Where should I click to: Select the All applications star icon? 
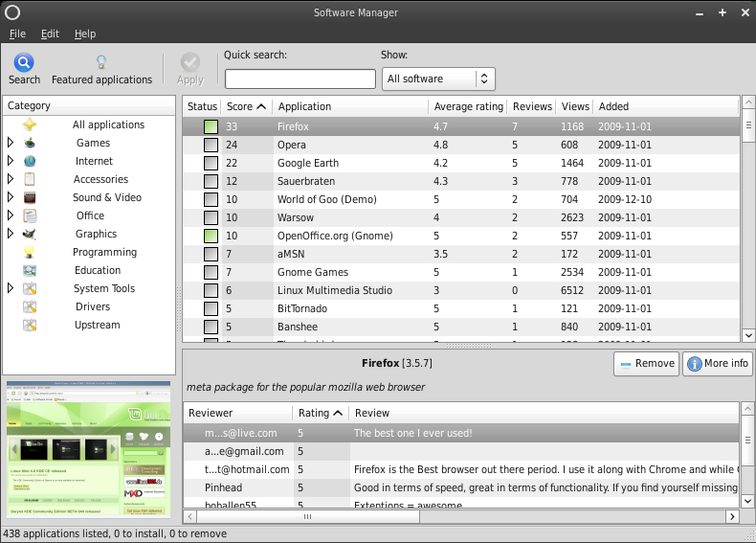coord(30,124)
